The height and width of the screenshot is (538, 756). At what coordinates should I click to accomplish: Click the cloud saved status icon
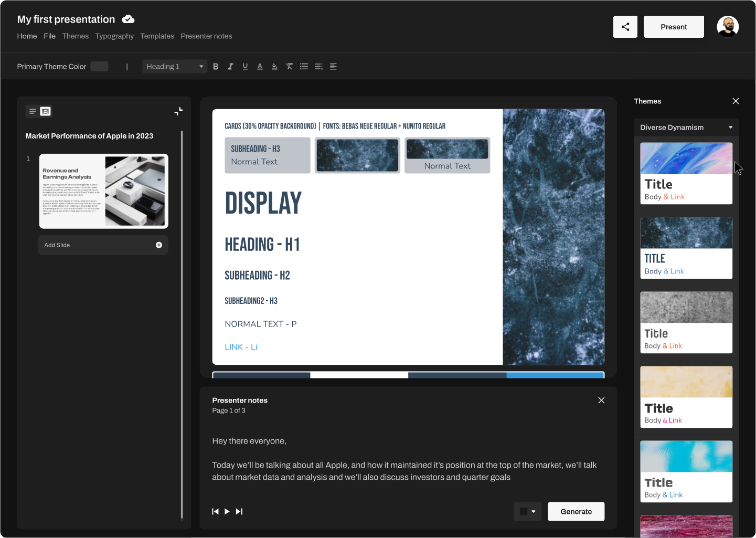point(128,19)
